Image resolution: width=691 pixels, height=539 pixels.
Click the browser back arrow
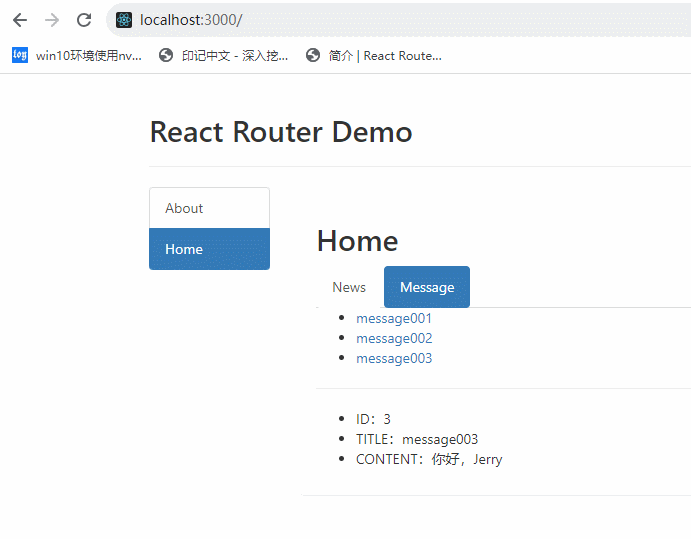coord(20,20)
